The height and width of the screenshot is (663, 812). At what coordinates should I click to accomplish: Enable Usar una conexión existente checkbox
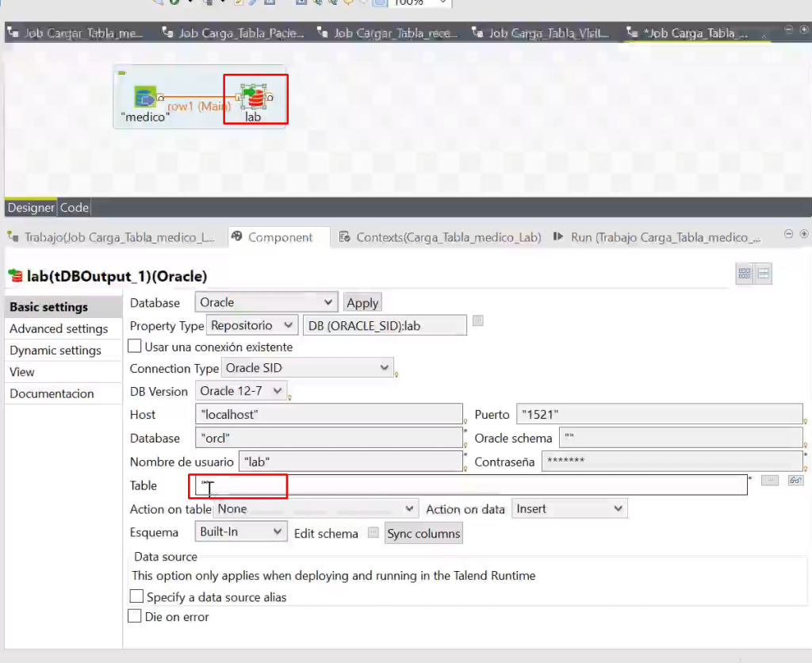tap(135, 346)
